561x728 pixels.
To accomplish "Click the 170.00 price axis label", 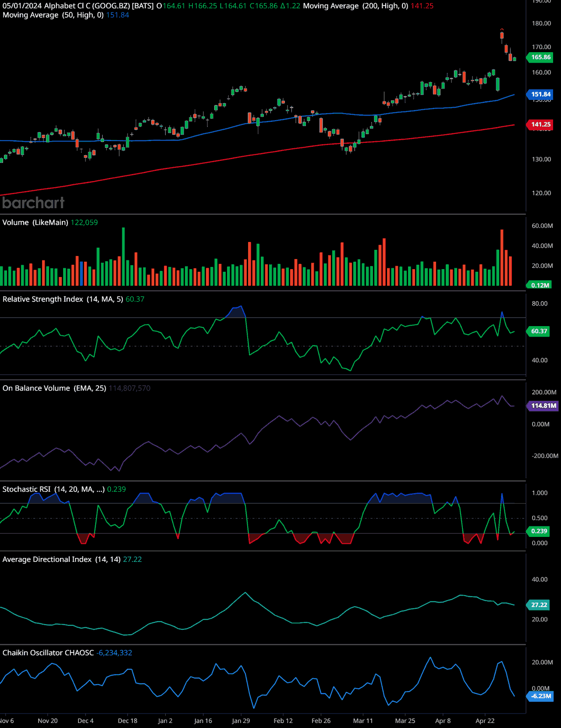I will pyautogui.click(x=541, y=47).
